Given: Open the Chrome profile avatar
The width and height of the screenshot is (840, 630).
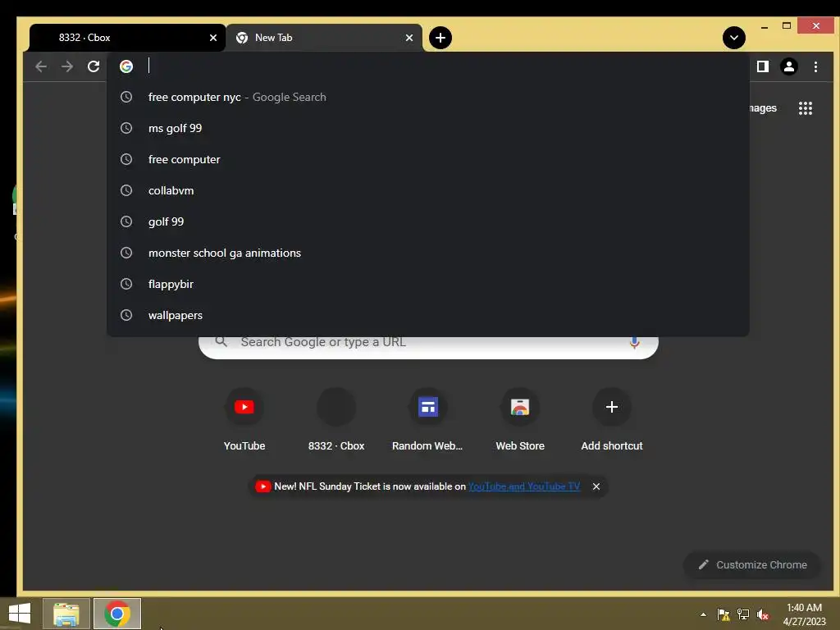Looking at the screenshot, I should click(789, 66).
